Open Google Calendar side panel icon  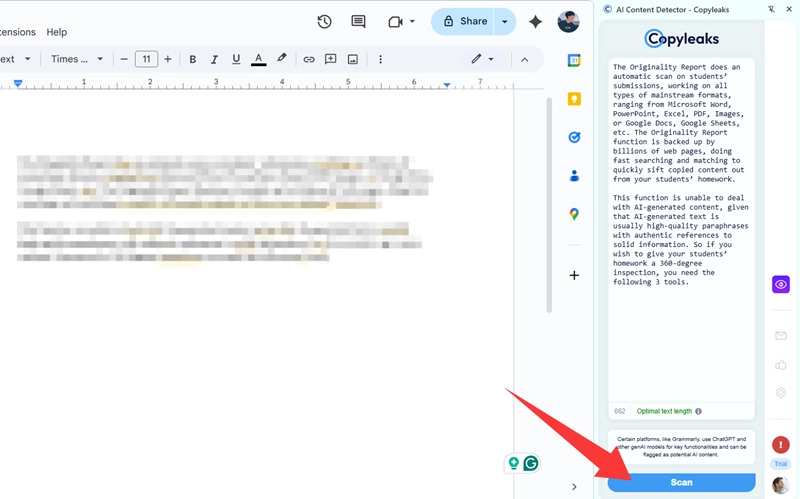pyautogui.click(x=574, y=60)
